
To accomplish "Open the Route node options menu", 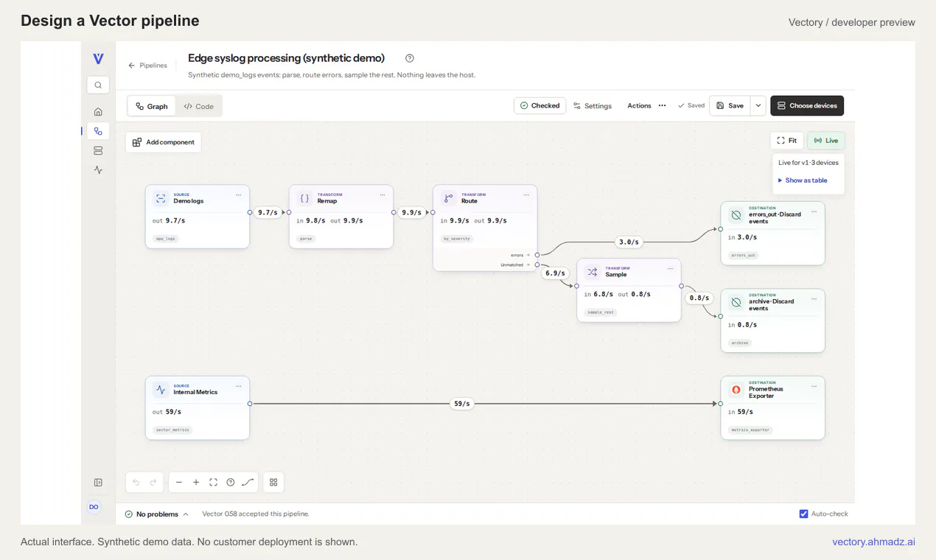I will (x=526, y=195).
